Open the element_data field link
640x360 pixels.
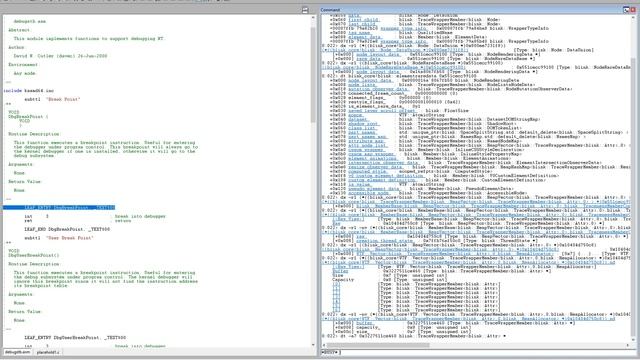[365, 37]
